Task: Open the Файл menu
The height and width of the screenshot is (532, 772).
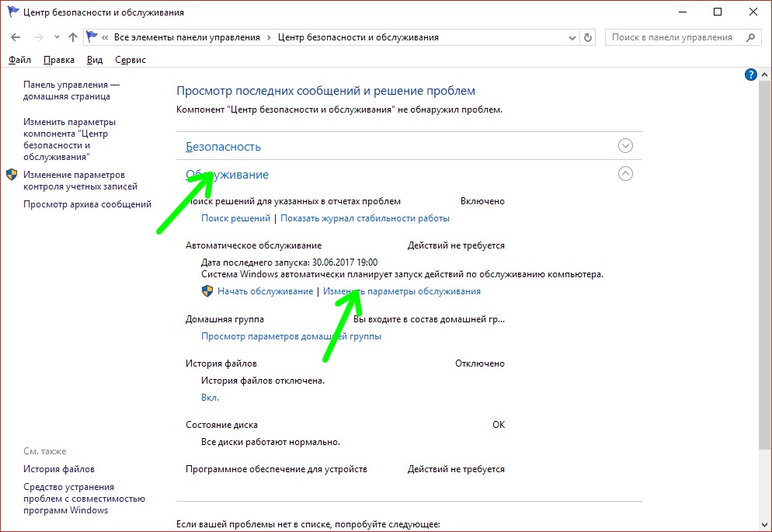Action: [20, 60]
